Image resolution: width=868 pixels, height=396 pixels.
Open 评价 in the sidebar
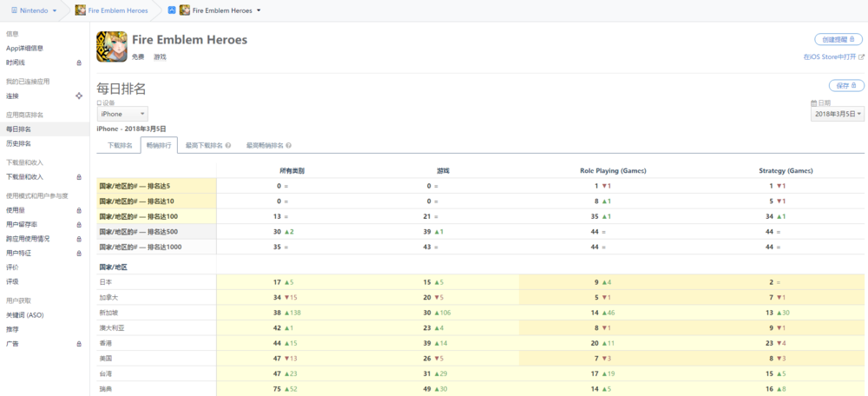[12, 267]
